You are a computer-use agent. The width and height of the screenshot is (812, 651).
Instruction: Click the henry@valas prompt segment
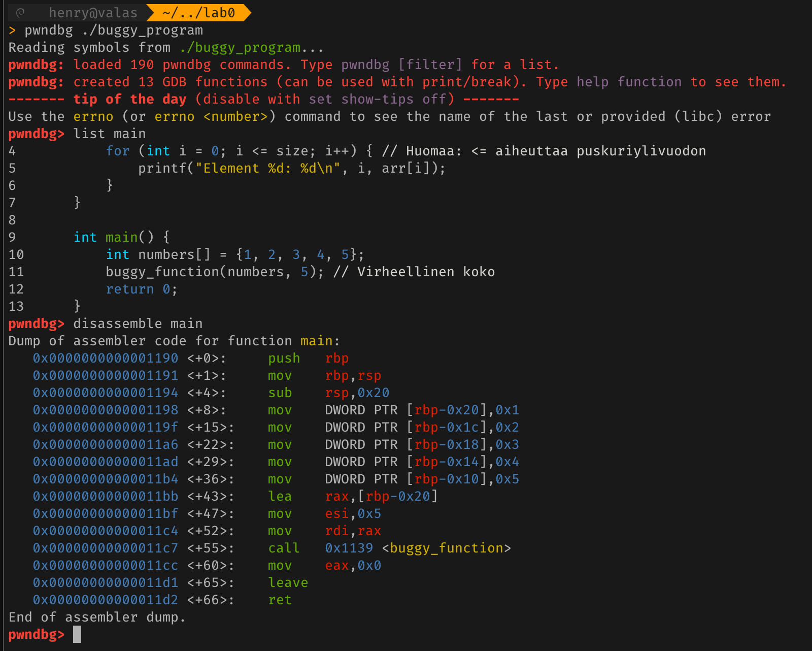(93, 13)
